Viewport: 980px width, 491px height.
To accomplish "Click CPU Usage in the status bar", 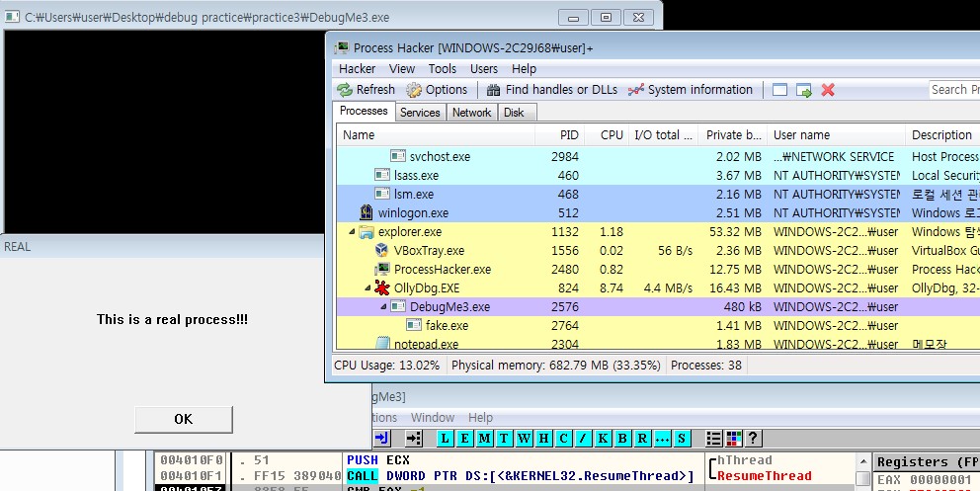I will (387, 366).
